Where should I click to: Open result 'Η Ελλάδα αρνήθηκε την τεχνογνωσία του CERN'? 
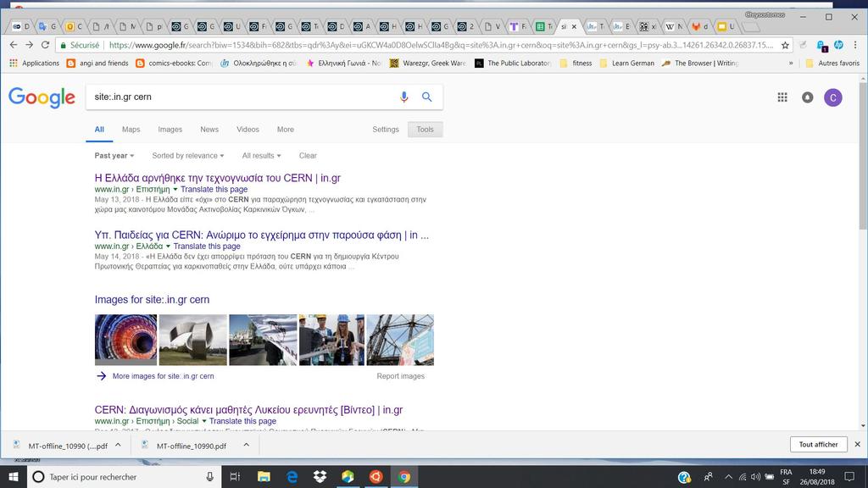point(218,178)
